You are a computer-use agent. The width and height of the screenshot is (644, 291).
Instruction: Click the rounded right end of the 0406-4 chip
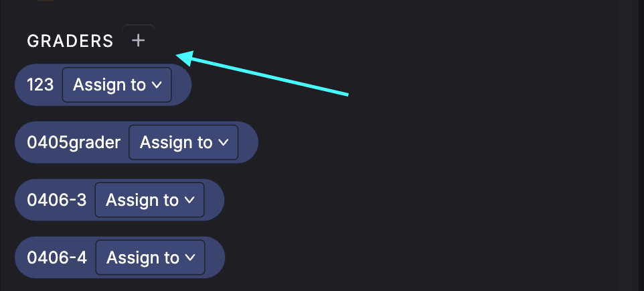(x=216, y=258)
